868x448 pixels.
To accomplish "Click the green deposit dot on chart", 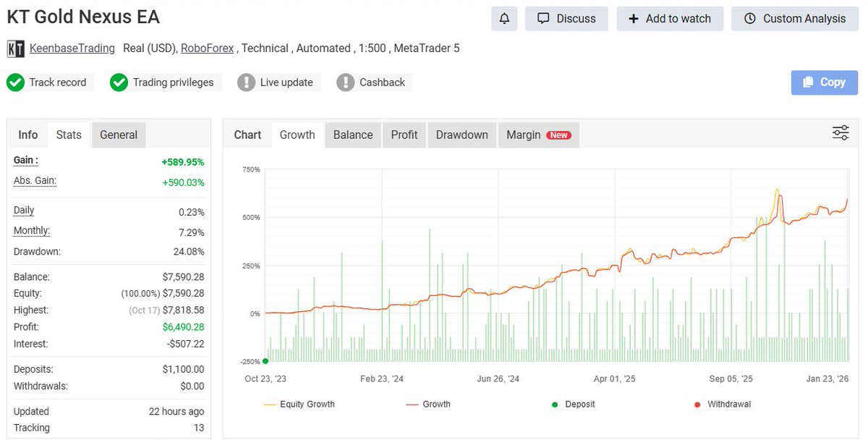I will tap(265, 361).
